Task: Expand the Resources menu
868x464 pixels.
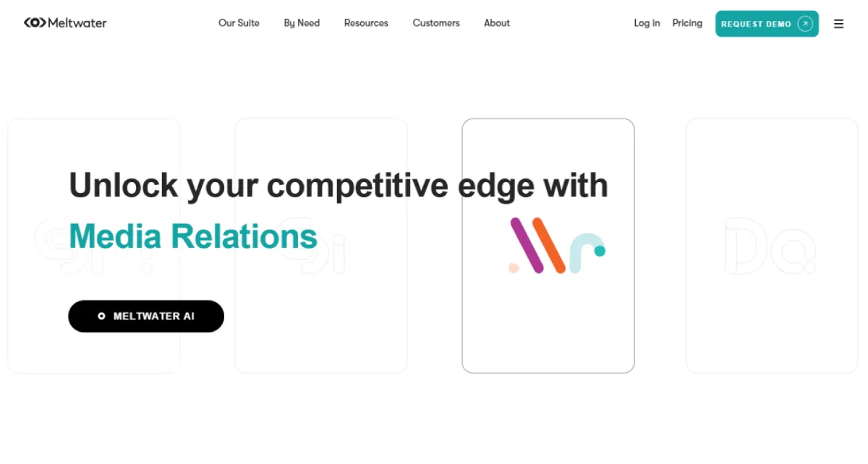Action: tap(366, 23)
